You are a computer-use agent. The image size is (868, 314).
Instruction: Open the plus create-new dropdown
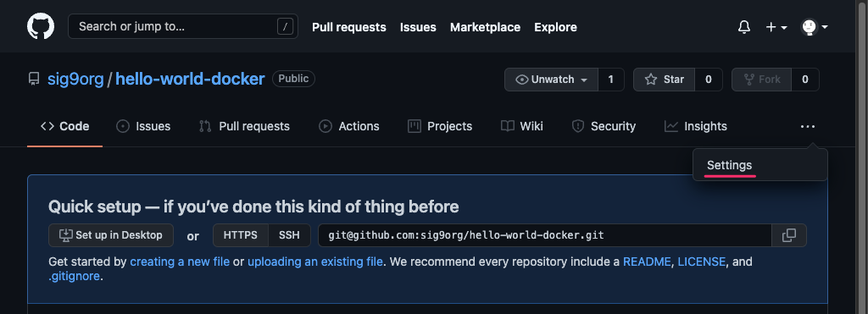pos(776,27)
